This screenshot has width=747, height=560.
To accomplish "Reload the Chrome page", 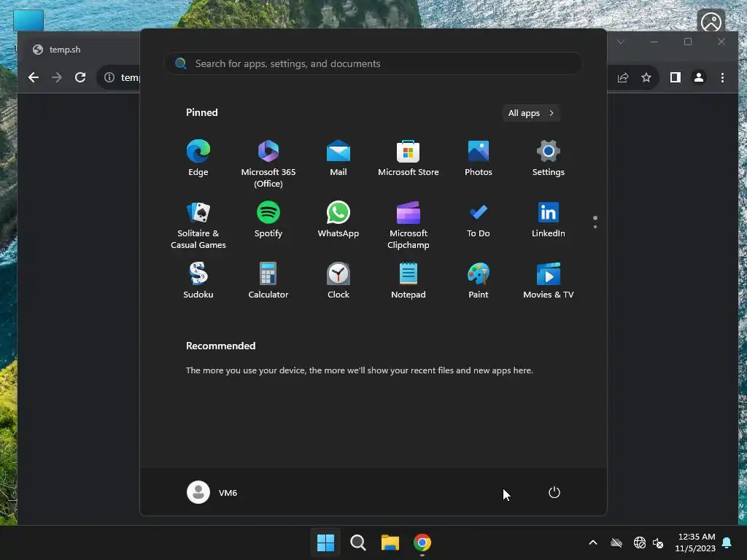I will (80, 77).
